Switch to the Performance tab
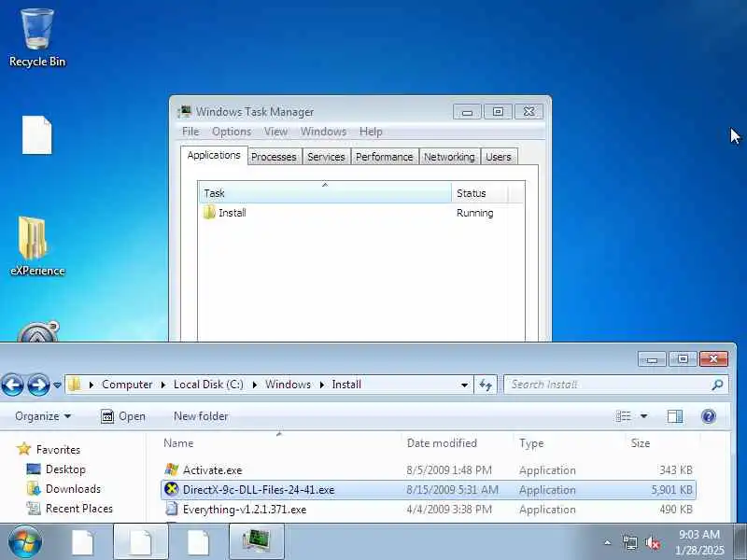 point(385,157)
